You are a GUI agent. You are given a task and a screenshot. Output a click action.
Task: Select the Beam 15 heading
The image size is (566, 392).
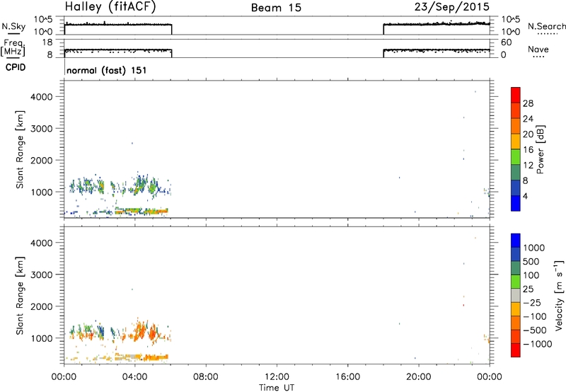pos(276,8)
